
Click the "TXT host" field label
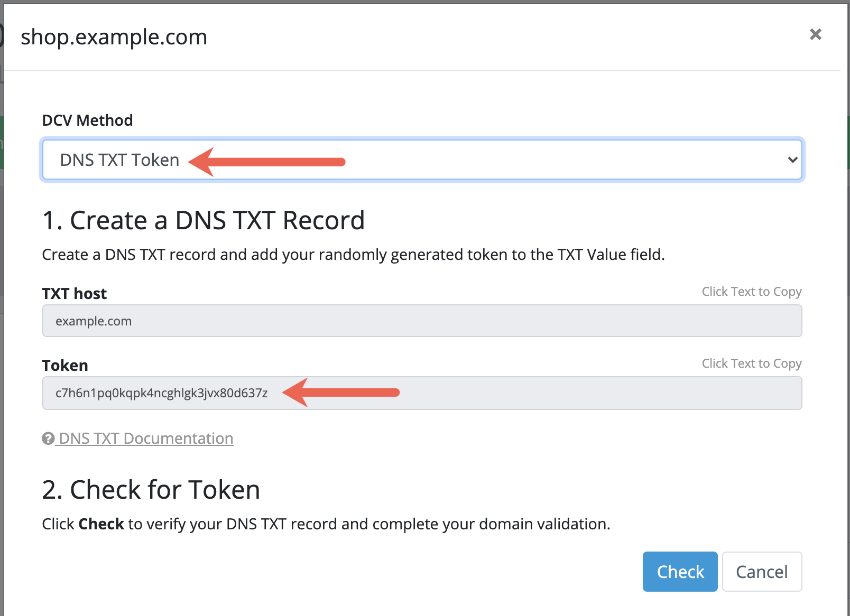click(x=74, y=294)
